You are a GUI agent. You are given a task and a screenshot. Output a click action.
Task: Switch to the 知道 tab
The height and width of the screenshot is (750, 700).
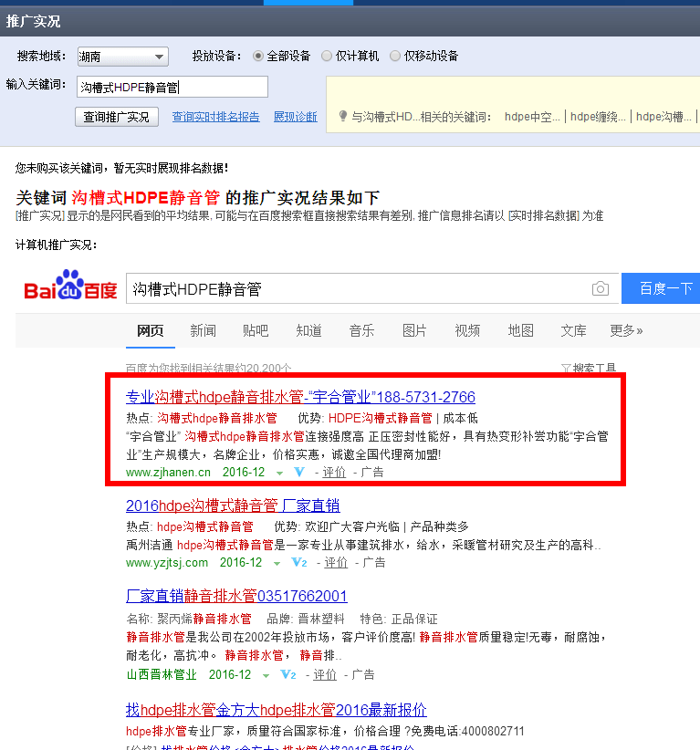308,330
